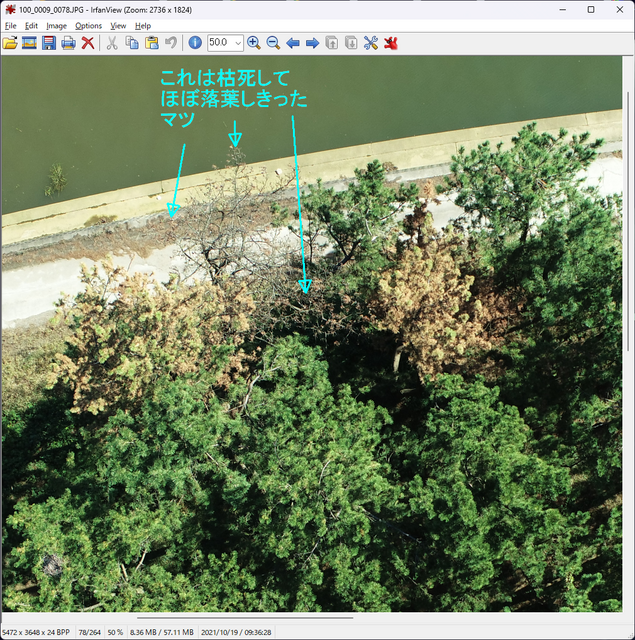Screen dimensions: 635x640
Task: Open About IrfanView with the red mascot icon
Action: (391, 43)
